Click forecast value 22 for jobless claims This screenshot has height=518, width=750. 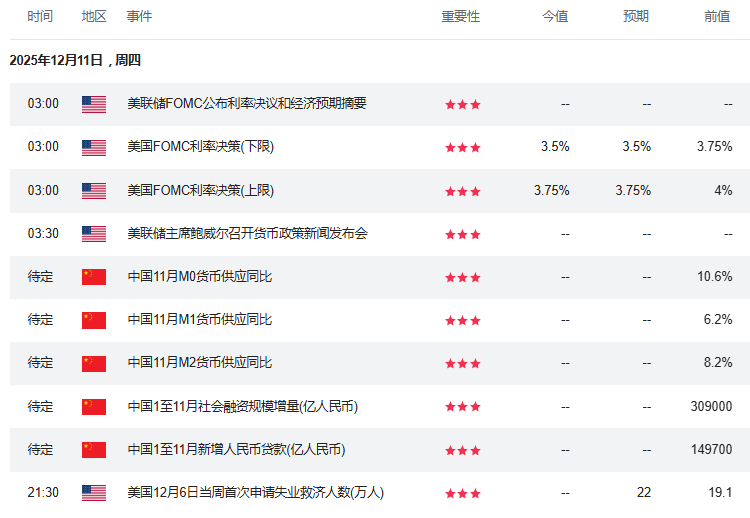tap(644, 493)
